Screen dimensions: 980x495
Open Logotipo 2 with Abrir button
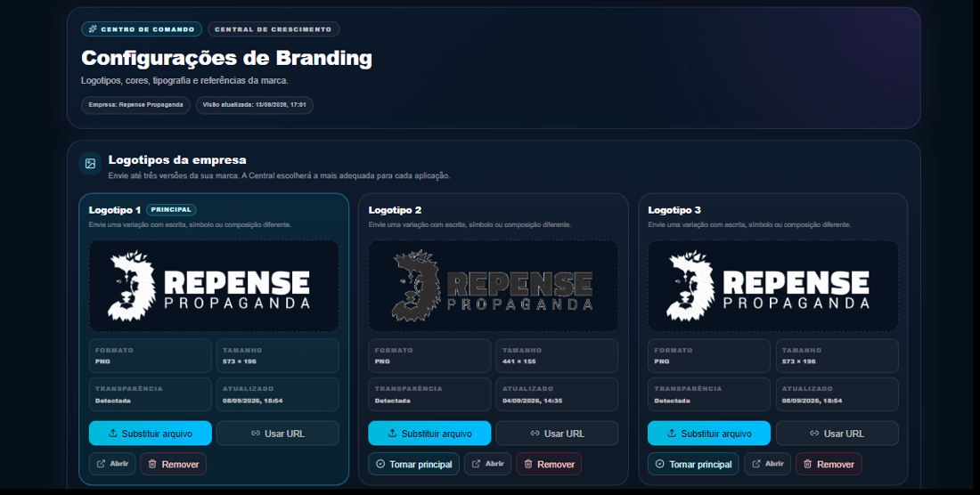click(487, 464)
